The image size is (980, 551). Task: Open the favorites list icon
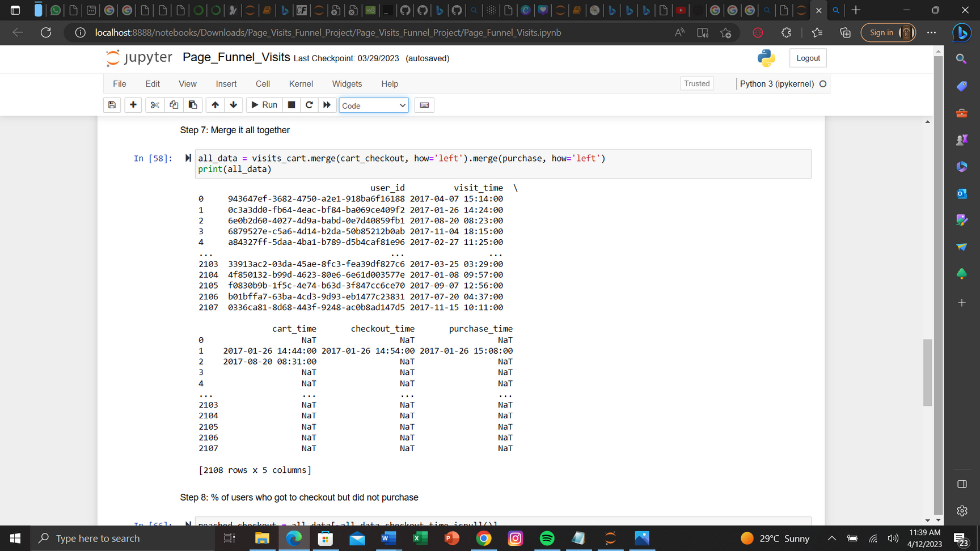coord(817,32)
